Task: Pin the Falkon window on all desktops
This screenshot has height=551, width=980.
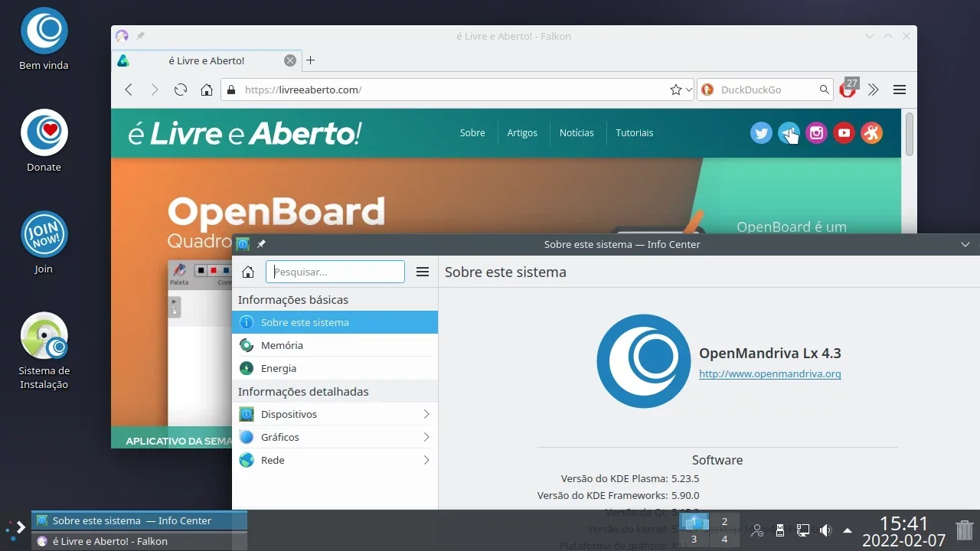Action: pyautogui.click(x=140, y=36)
